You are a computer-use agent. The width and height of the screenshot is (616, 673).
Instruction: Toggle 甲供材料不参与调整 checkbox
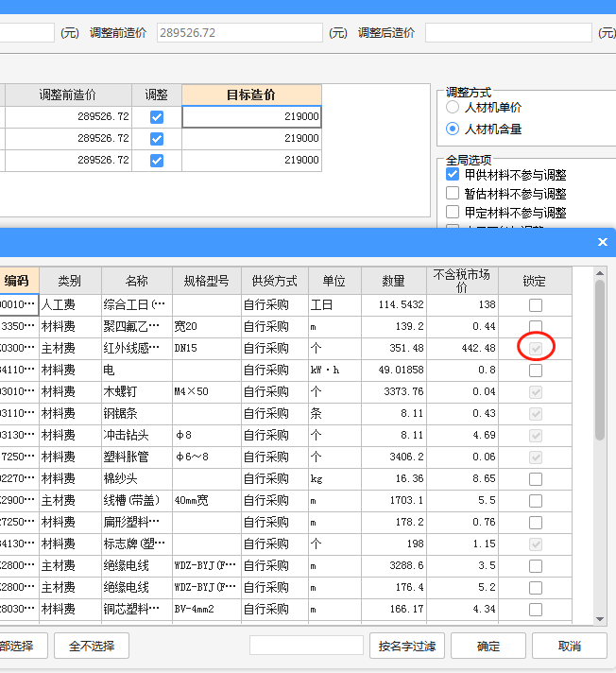(453, 174)
